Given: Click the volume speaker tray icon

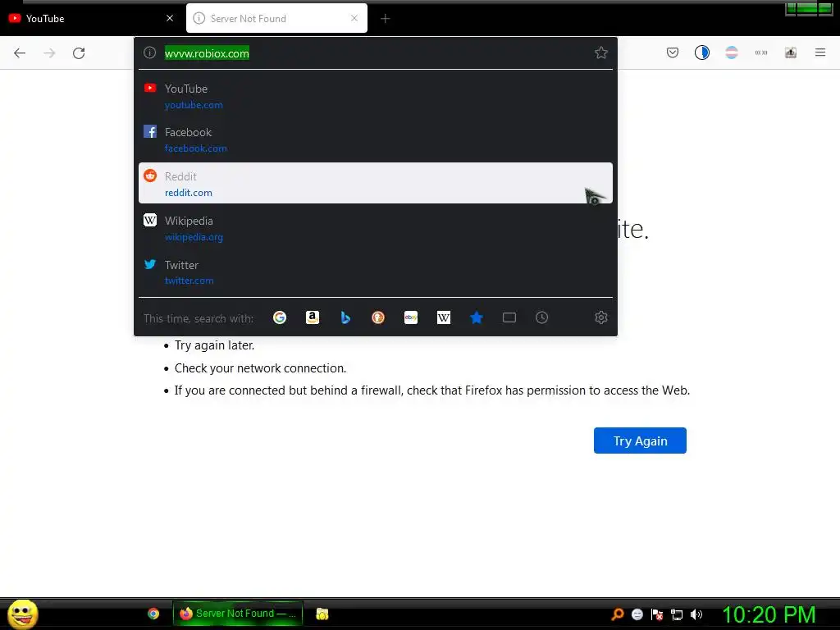Looking at the screenshot, I should (696, 614).
